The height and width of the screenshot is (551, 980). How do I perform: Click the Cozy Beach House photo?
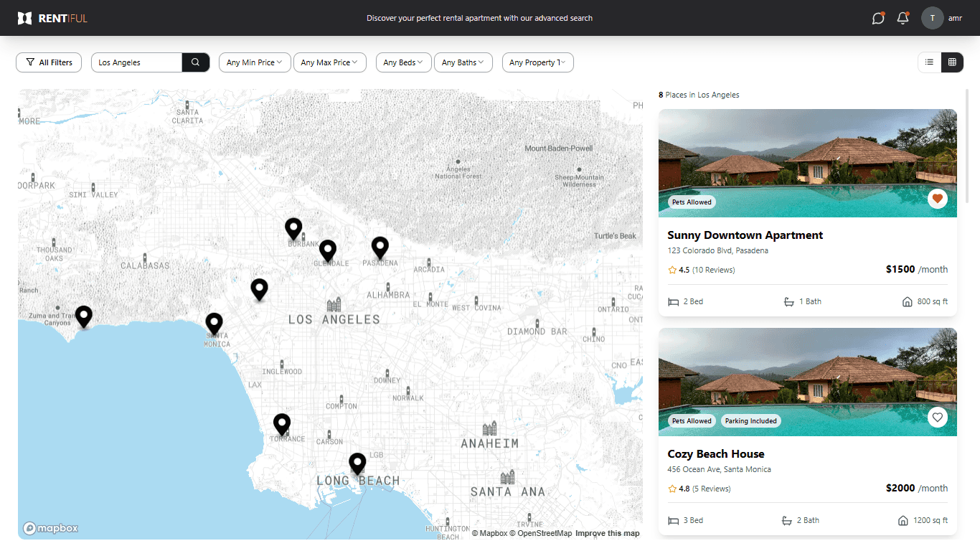click(x=808, y=382)
